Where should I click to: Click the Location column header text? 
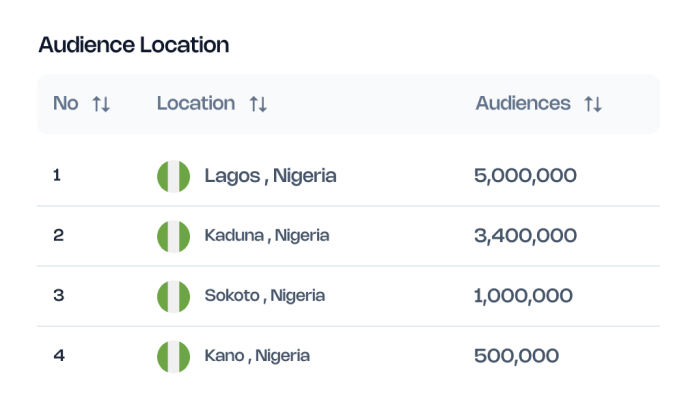[x=196, y=103]
